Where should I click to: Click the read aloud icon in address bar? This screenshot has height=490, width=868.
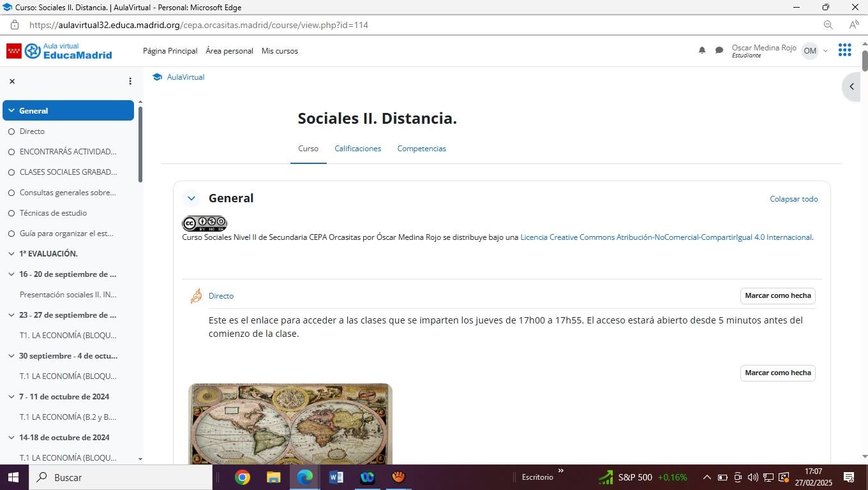coord(854,25)
